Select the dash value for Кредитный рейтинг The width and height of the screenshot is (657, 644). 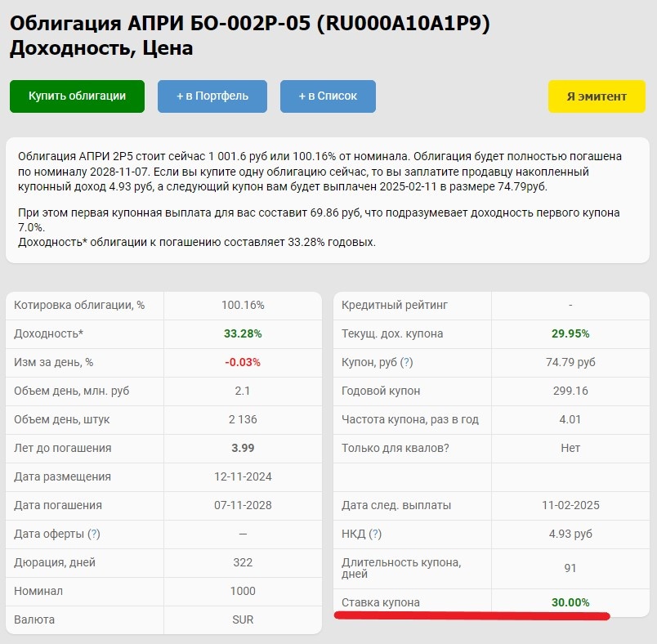(570, 305)
